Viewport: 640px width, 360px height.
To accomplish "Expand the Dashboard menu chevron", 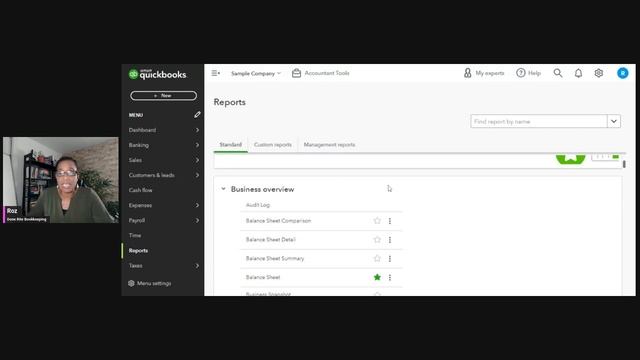I will (197, 130).
